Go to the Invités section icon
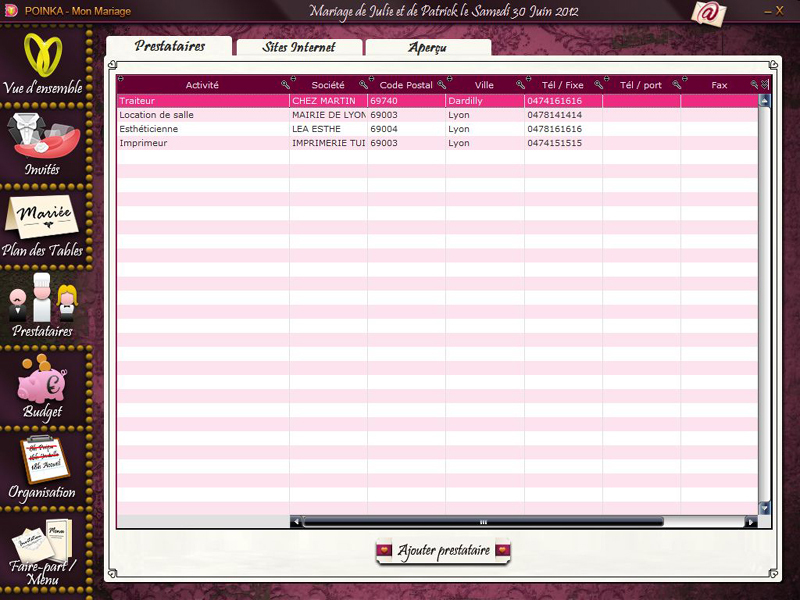This screenshot has width=800, height=600. (44, 136)
